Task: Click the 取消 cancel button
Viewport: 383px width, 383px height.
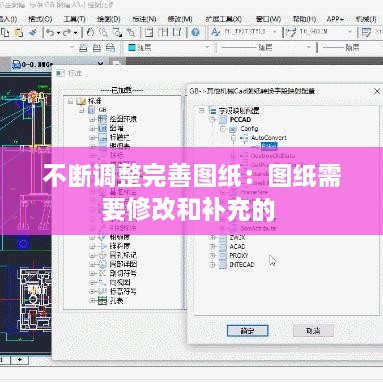Action: (x=313, y=331)
